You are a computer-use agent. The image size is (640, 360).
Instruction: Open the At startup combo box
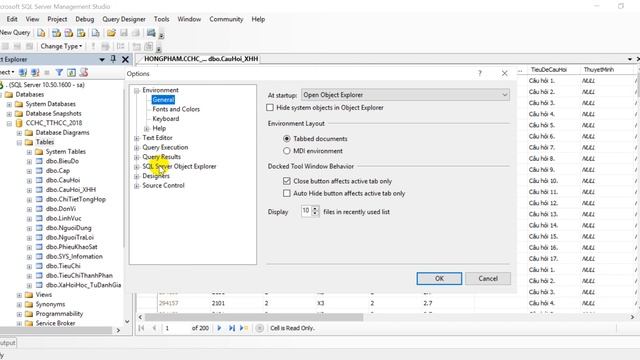(405, 95)
